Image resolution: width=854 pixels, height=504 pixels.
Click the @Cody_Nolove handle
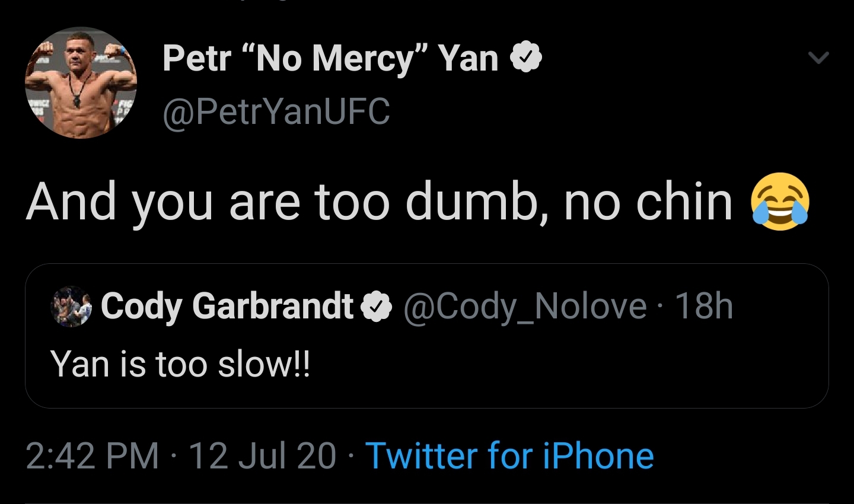(x=525, y=307)
